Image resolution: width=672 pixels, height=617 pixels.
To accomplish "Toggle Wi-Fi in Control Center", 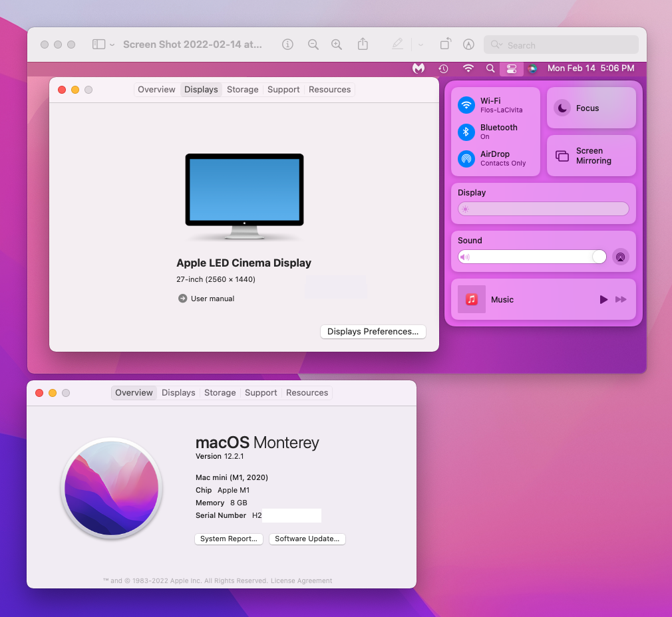I will (x=466, y=105).
